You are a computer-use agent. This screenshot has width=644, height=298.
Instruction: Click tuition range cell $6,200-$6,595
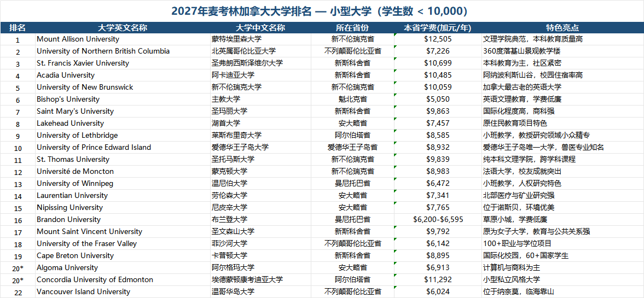(437, 220)
